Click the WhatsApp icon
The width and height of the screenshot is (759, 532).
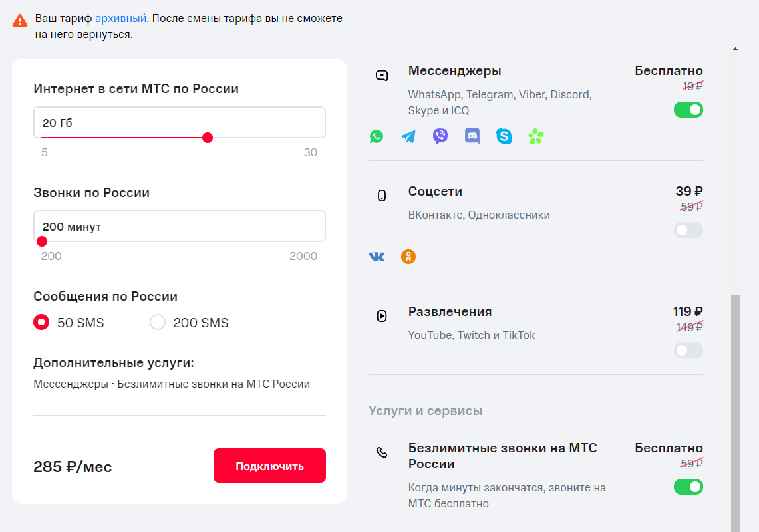tap(376, 136)
